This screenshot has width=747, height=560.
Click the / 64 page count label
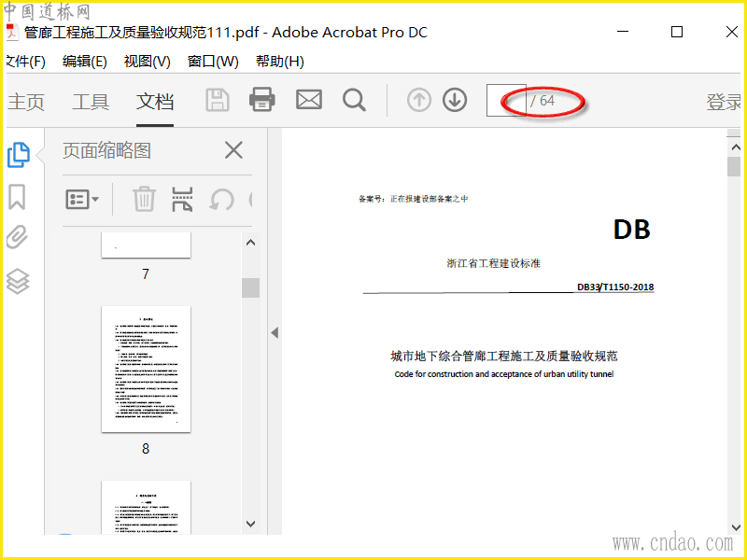tap(543, 101)
